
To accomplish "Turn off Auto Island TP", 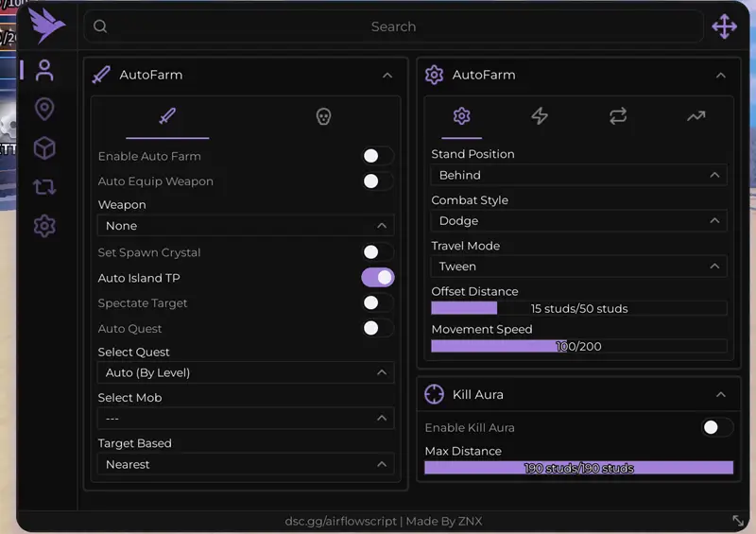I will (377, 278).
